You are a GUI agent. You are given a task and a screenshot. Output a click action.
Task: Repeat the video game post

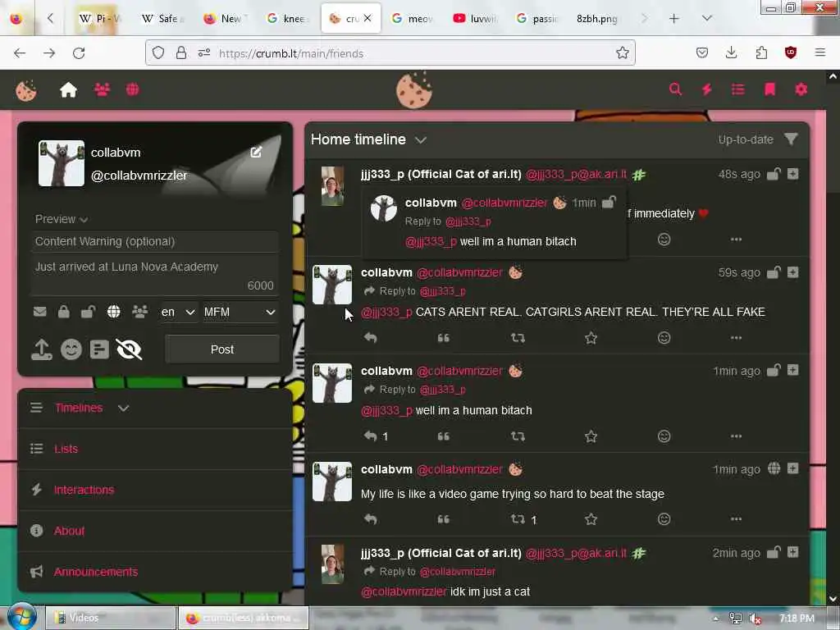pos(518,518)
